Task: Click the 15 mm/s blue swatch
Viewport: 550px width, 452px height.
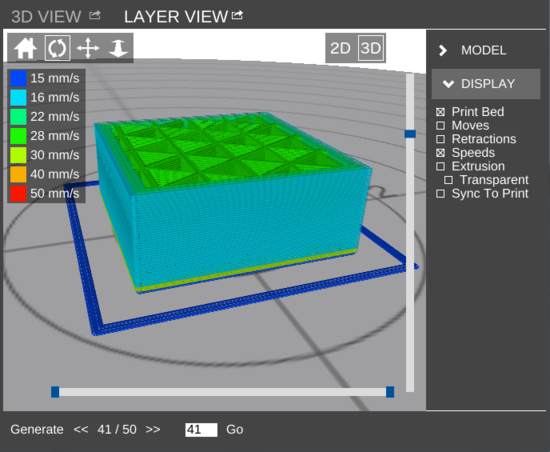Action: point(18,78)
